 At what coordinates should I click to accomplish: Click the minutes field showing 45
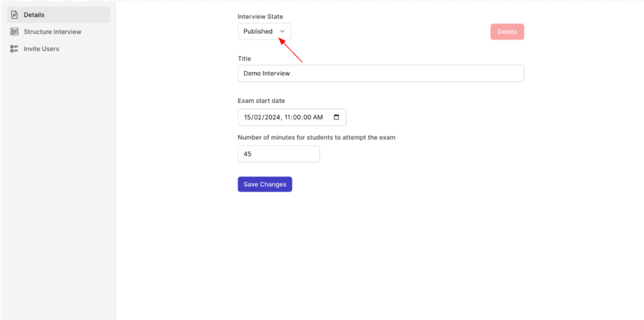pos(279,154)
